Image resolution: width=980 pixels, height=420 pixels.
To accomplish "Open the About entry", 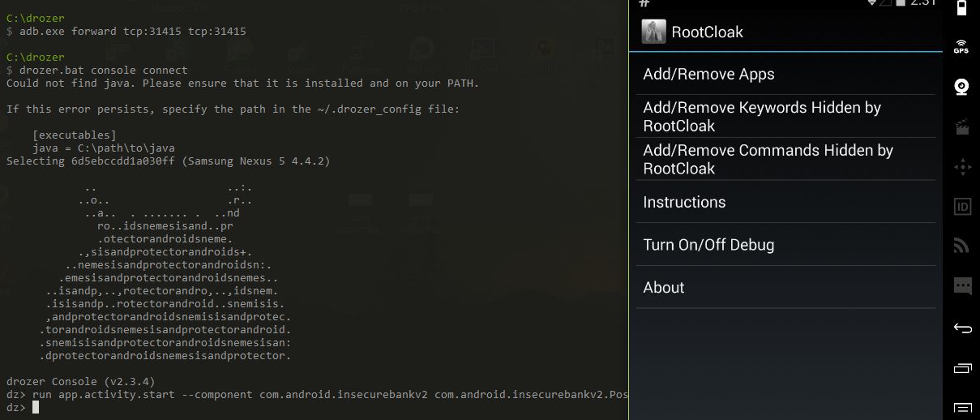I will tap(664, 288).
